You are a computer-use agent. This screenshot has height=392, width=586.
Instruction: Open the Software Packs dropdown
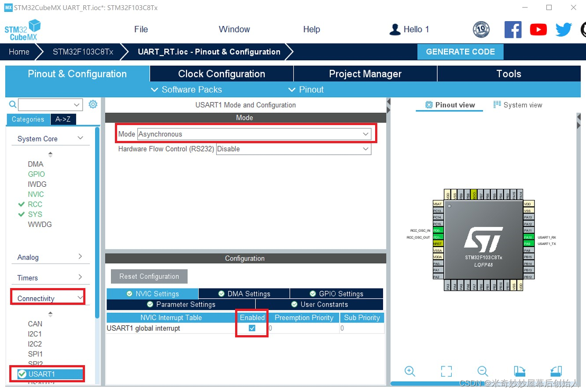pos(186,89)
